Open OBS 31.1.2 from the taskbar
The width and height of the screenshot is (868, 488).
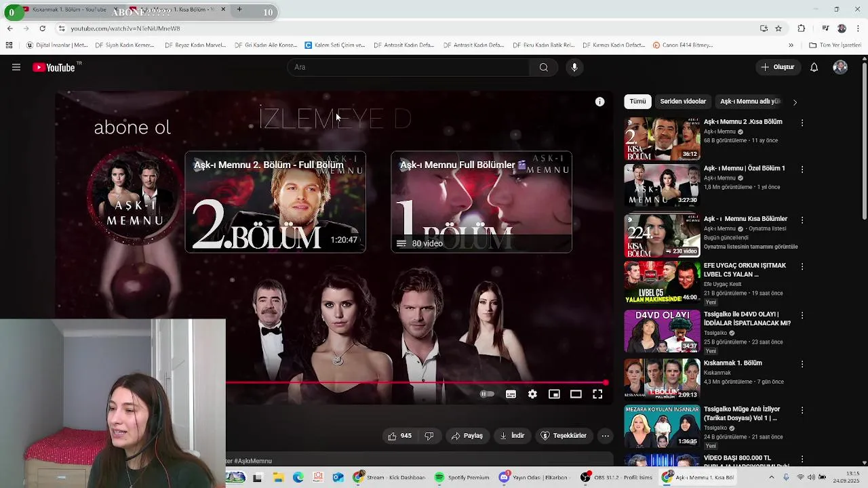(616, 477)
